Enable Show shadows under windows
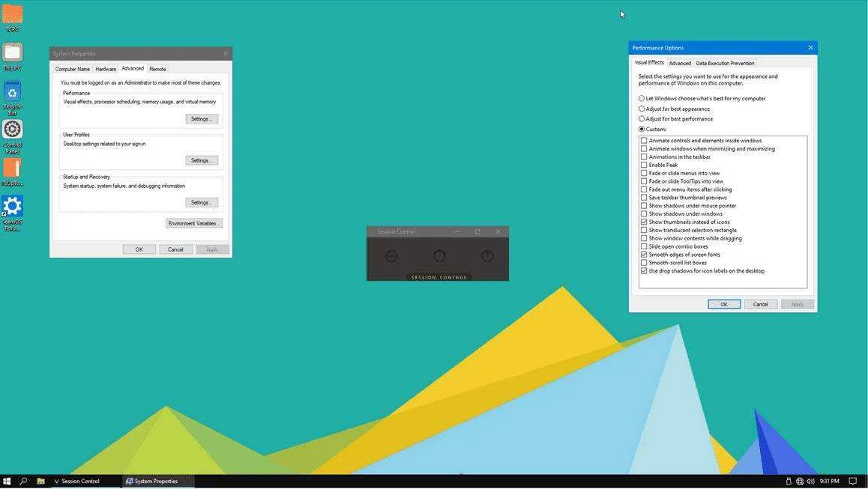 (x=644, y=213)
